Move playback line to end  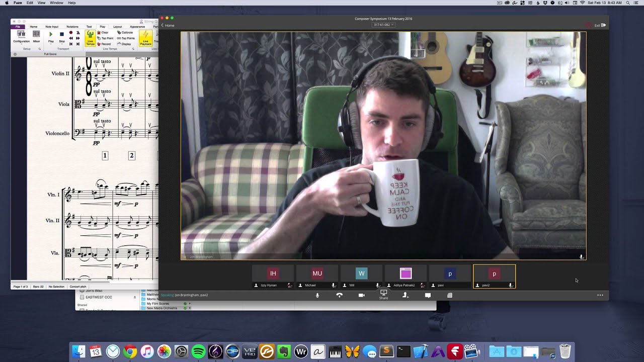click(x=78, y=44)
